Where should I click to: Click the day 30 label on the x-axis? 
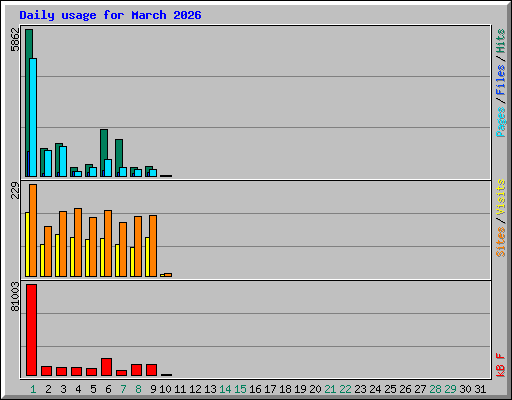click(x=465, y=389)
